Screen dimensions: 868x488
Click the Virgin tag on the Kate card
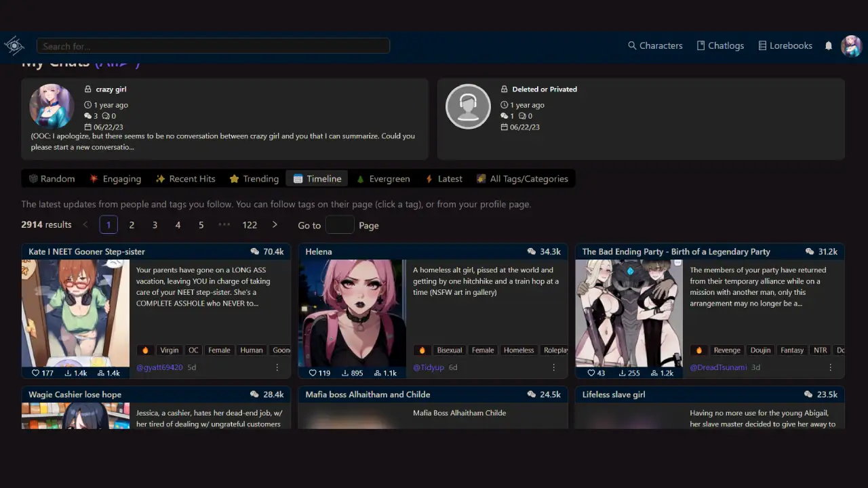pos(169,350)
